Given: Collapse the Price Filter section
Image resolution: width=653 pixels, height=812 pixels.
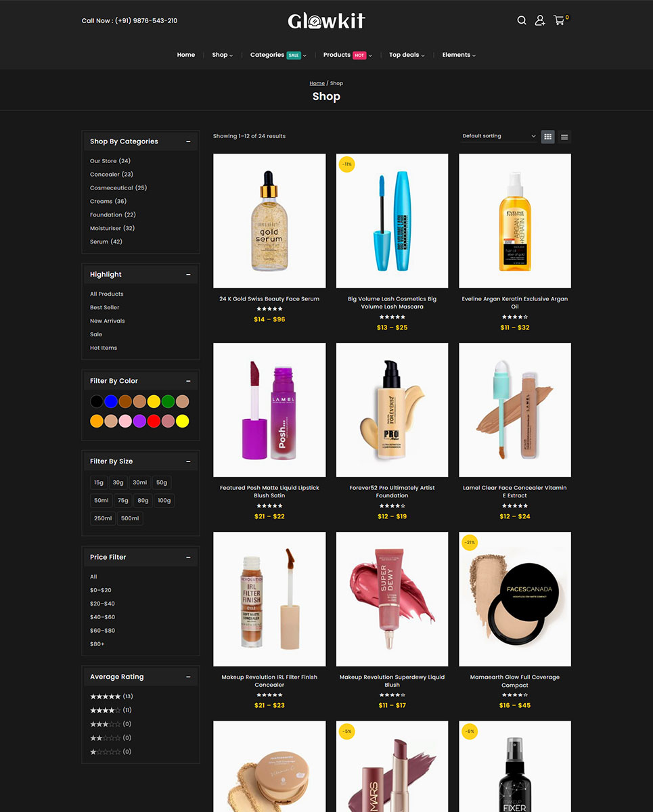Looking at the screenshot, I should (x=188, y=557).
